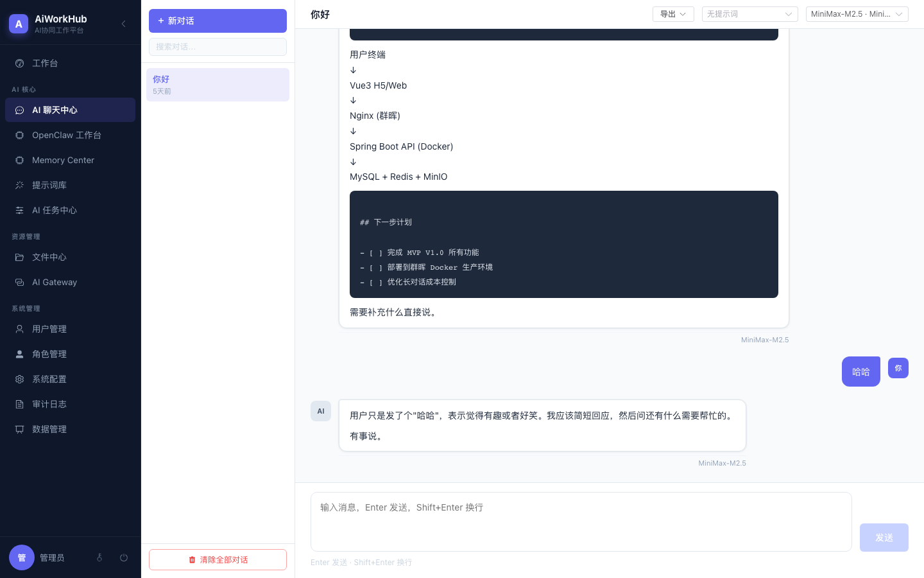The height and width of the screenshot is (578, 924).
Task: Open the AI Gateway icon
Action: click(19, 282)
